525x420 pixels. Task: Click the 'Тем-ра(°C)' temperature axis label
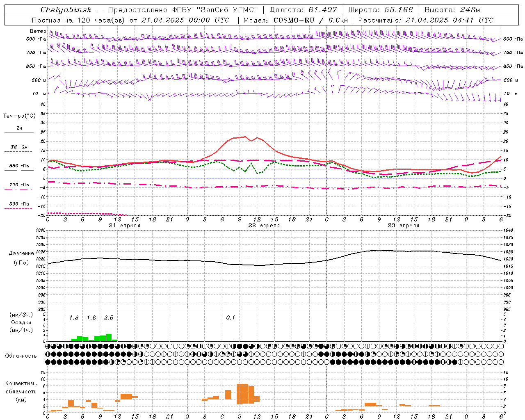coord(19,116)
